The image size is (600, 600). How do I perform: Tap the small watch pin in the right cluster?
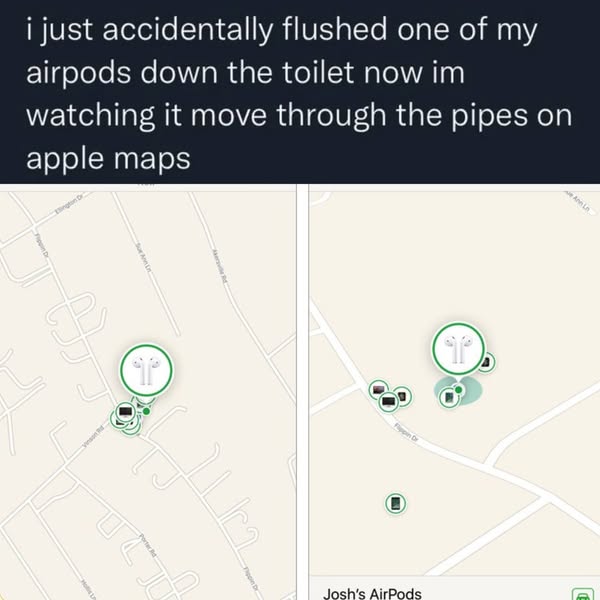404,396
